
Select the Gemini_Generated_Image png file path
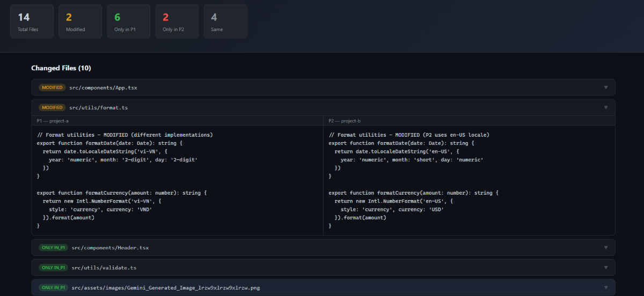tap(166, 287)
